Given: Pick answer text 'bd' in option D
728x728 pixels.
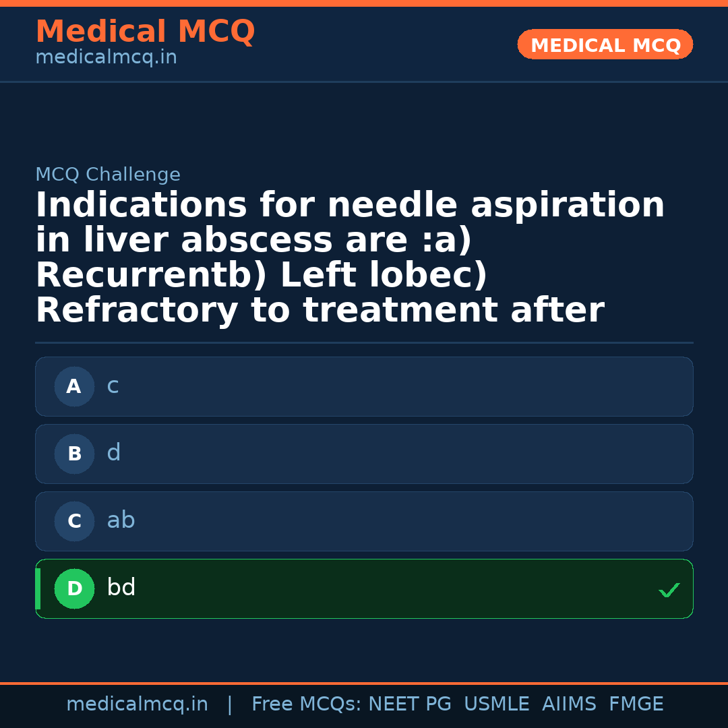Looking at the screenshot, I should pos(121,588).
